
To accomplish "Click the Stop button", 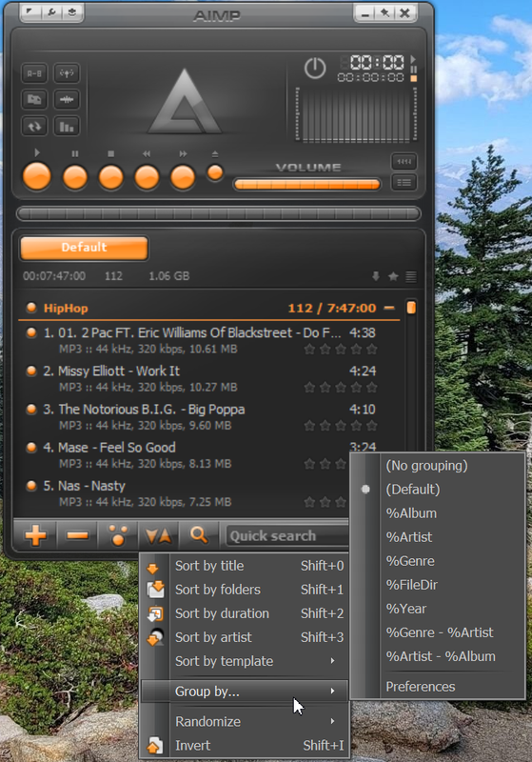I will pyautogui.click(x=110, y=177).
